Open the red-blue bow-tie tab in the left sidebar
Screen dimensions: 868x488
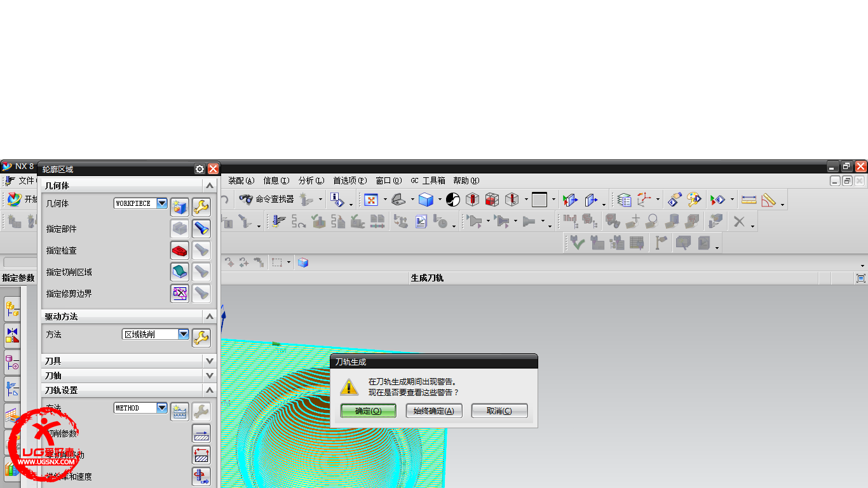12,334
